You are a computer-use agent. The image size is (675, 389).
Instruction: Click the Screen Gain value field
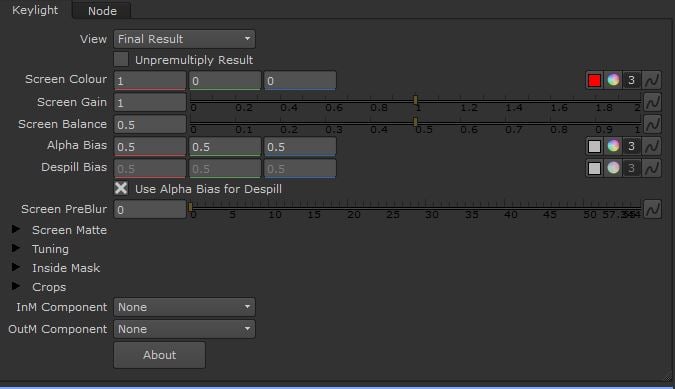(x=150, y=102)
